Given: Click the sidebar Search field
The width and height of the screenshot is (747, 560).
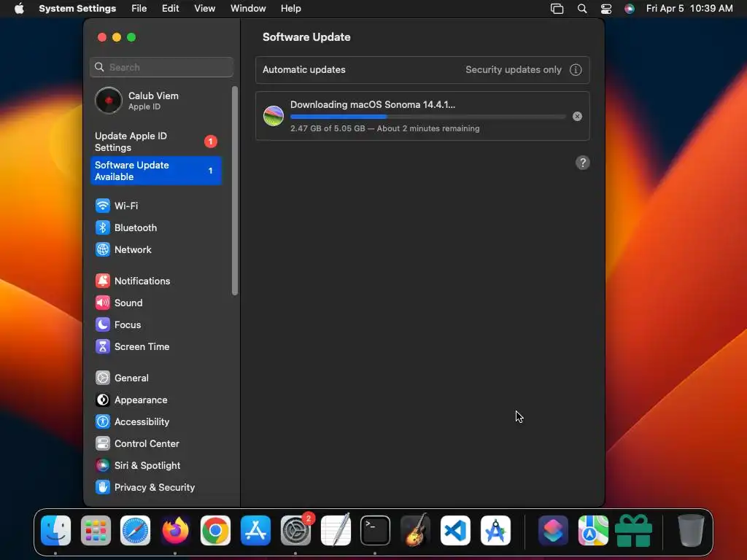Looking at the screenshot, I should [161, 67].
